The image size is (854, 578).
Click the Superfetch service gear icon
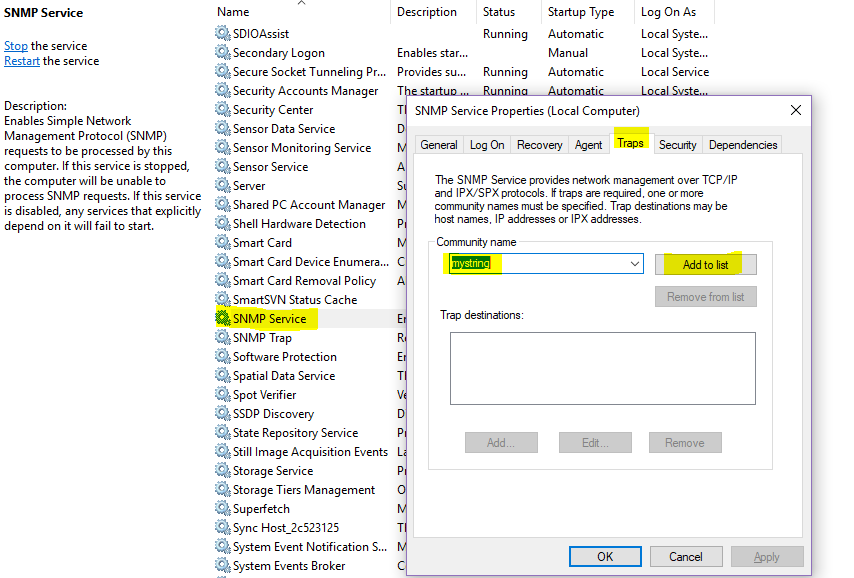coord(222,508)
